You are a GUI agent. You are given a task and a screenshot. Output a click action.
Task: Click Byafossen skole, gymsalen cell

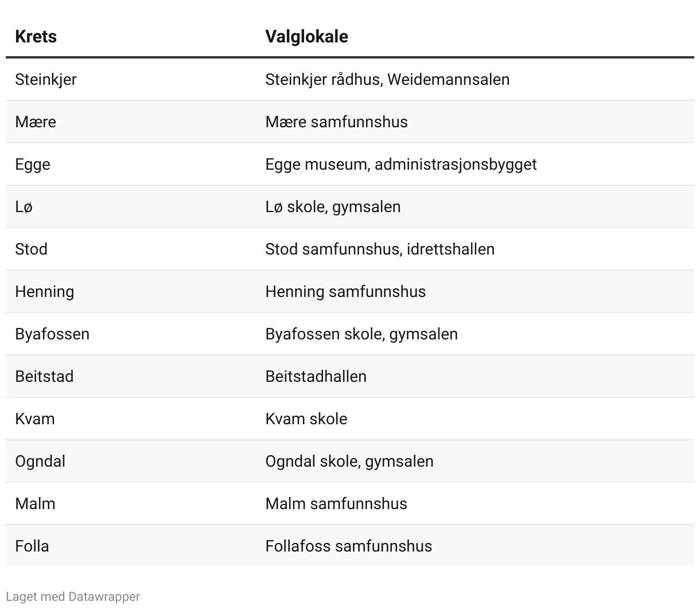click(361, 334)
